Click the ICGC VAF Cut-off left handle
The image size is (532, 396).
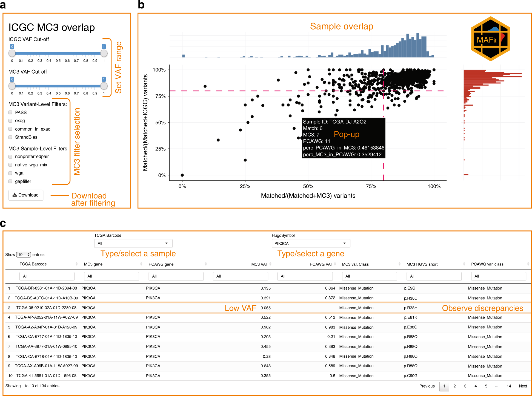point(12,53)
